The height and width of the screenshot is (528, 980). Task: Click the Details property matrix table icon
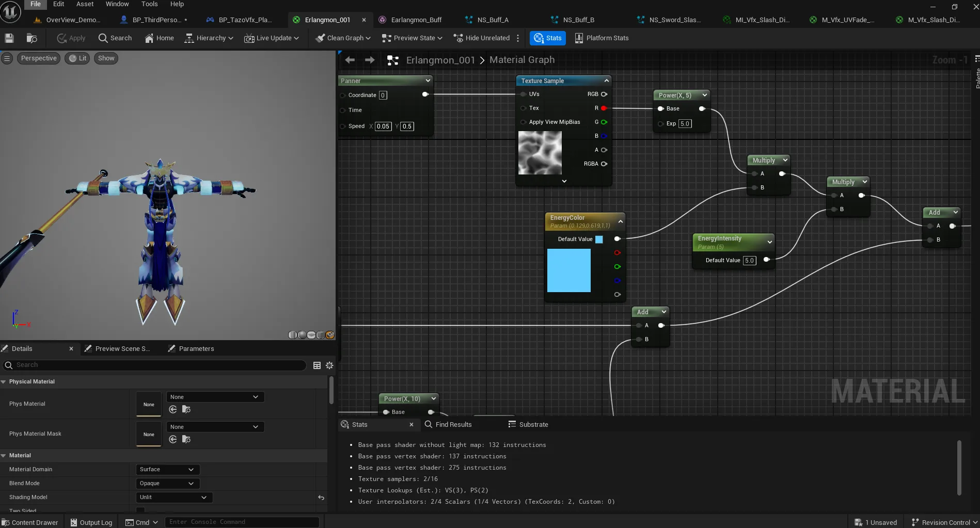click(x=317, y=365)
